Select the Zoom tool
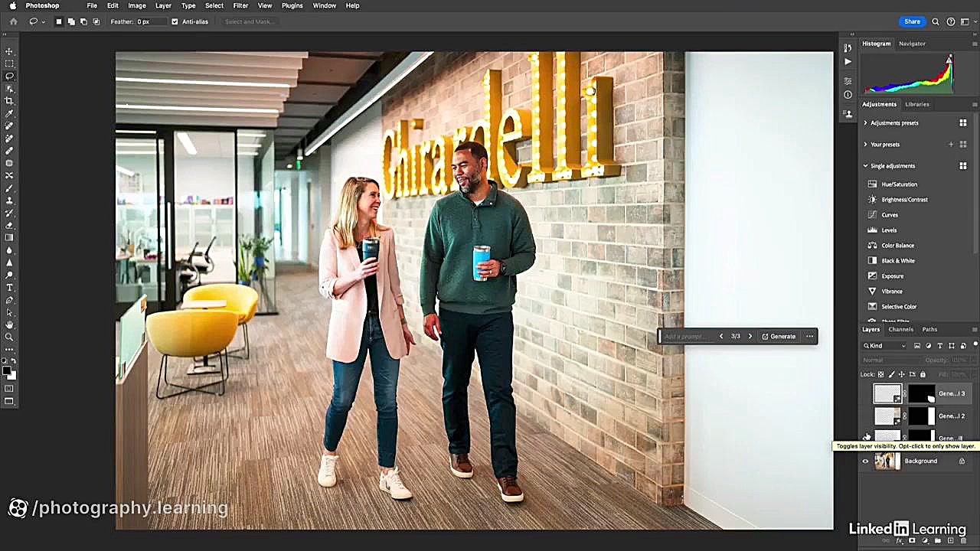Image resolution: width=980 pixels, height=551 pixels. point(9,337)
